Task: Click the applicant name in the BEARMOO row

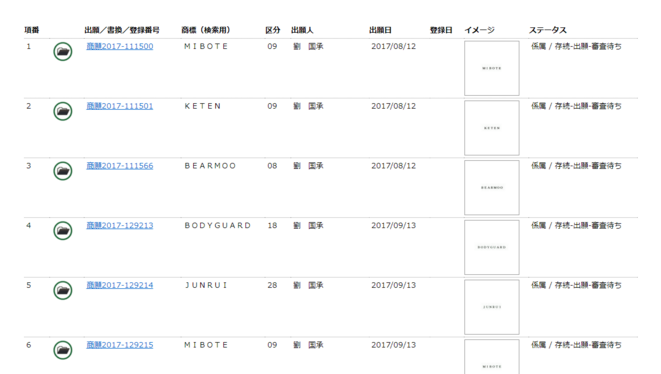Action: [x=308, y=166]
